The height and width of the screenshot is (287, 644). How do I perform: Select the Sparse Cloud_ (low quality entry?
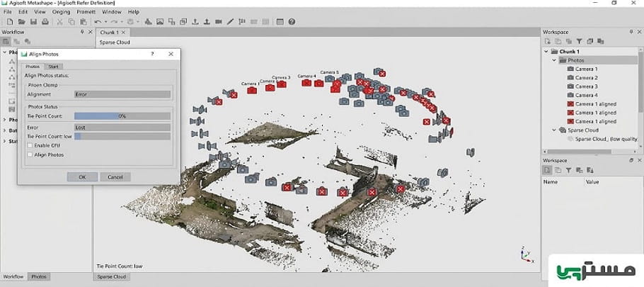click(x=603, y=139)
